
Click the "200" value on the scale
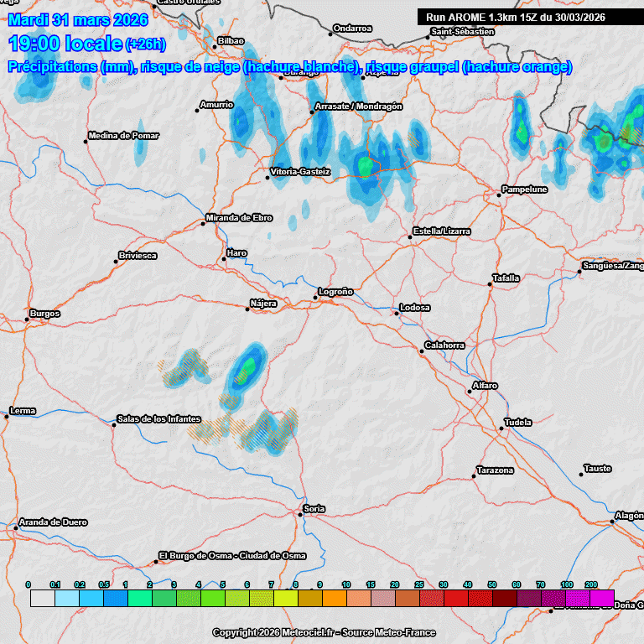pos(591,584)
